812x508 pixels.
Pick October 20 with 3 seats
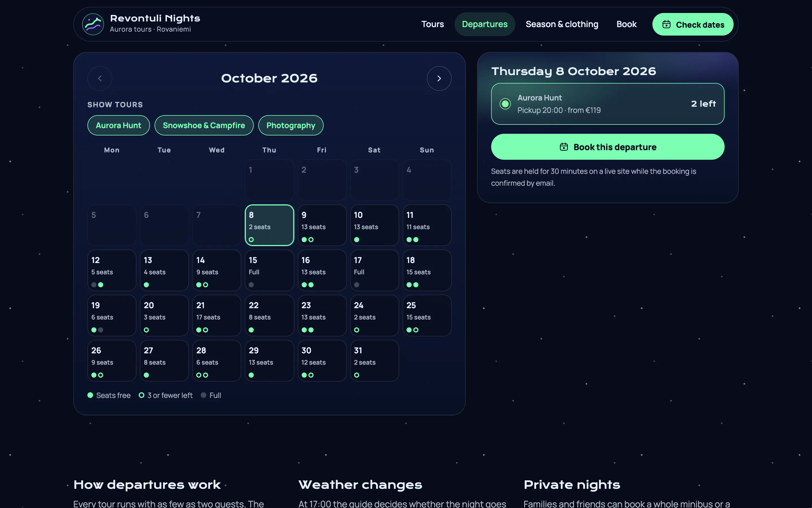[x=164, y=316]
